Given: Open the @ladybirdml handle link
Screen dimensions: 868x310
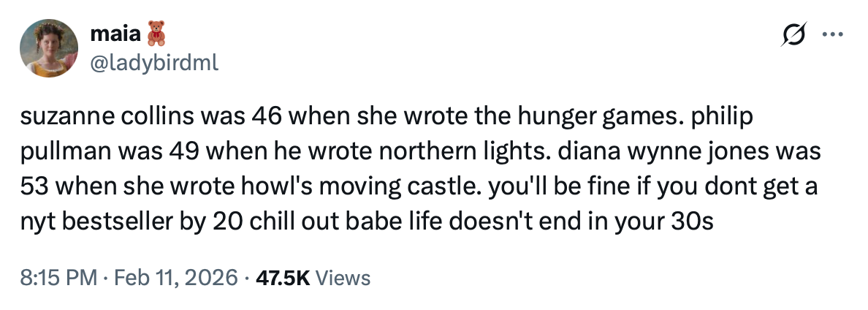Looking at the screenshot, I should point(153,64).
